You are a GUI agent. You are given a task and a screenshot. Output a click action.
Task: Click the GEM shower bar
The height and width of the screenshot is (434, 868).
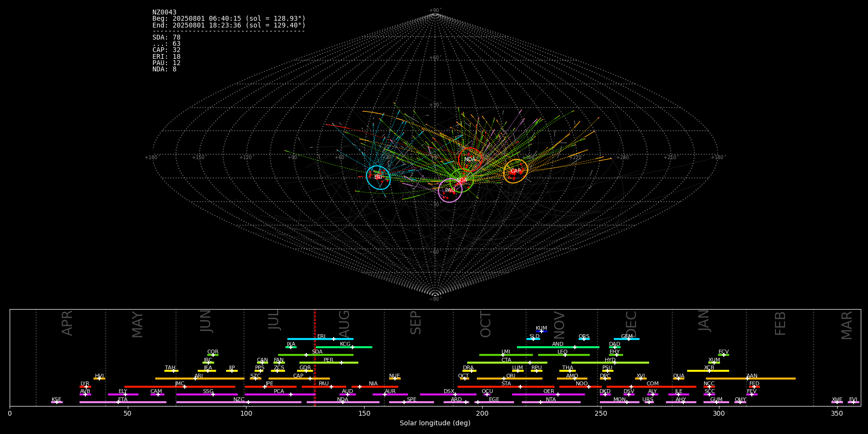click(x=626, y=339)
